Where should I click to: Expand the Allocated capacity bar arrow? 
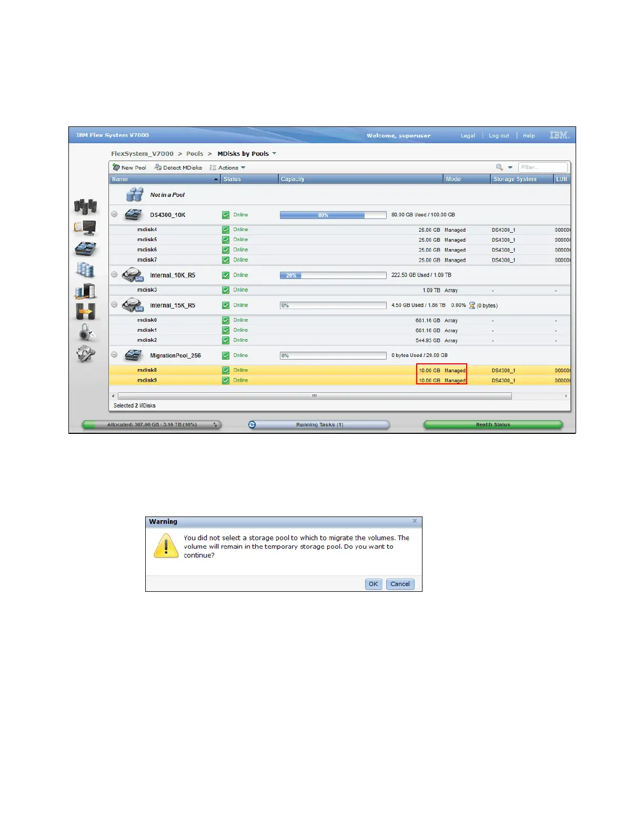215,425
